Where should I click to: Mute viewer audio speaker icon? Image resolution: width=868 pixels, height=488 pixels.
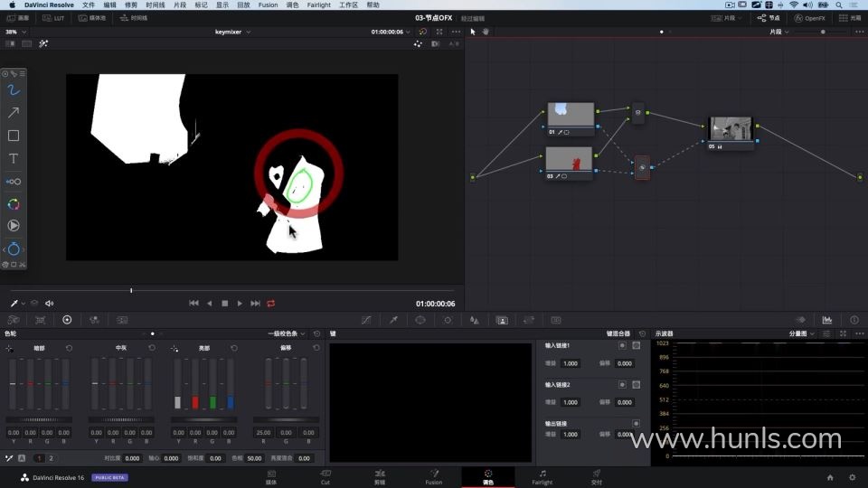(x=49, y=304)
